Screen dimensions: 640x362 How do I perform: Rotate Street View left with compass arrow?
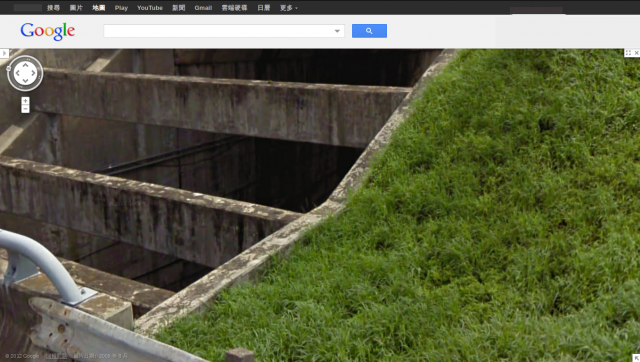pos(18,73)
